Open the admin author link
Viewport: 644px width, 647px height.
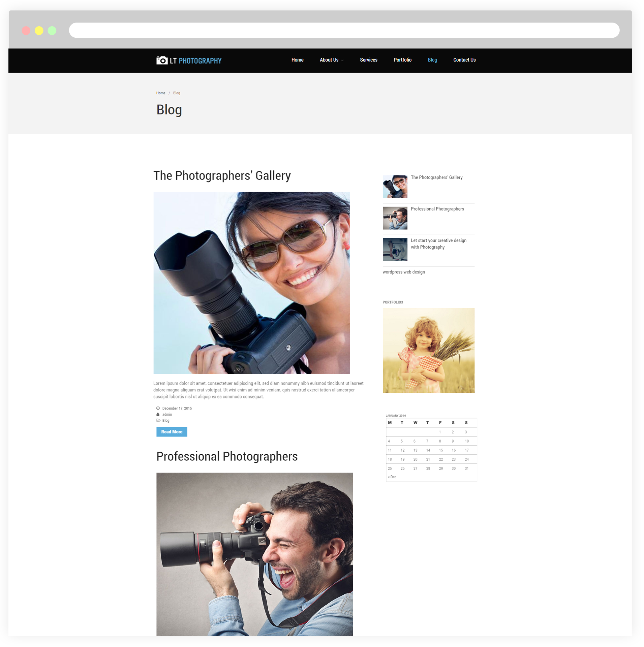pos(167,414)
